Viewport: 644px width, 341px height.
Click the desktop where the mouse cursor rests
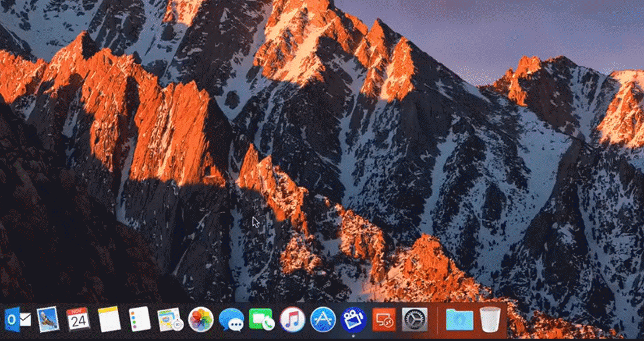tap(255, 221)
